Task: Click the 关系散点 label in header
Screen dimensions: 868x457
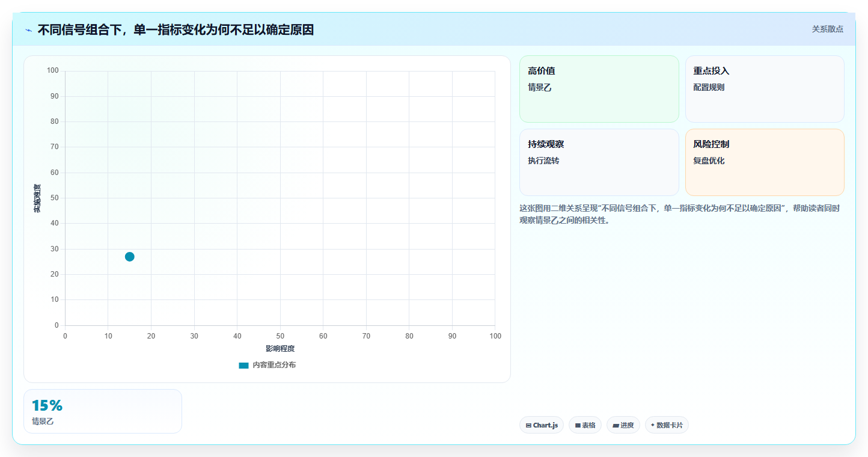Action: click(x=828, y=29)
